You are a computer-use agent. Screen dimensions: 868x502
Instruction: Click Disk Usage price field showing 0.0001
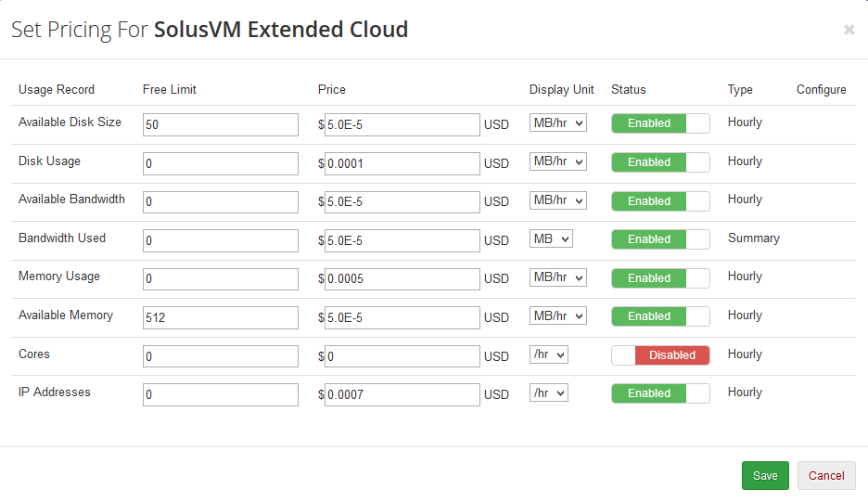tap(402, 163)
